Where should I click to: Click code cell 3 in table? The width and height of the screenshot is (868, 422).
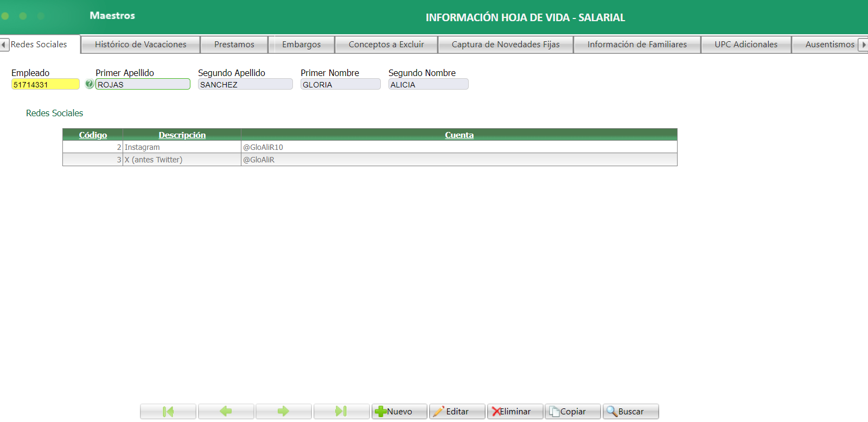tap(93, 160)
